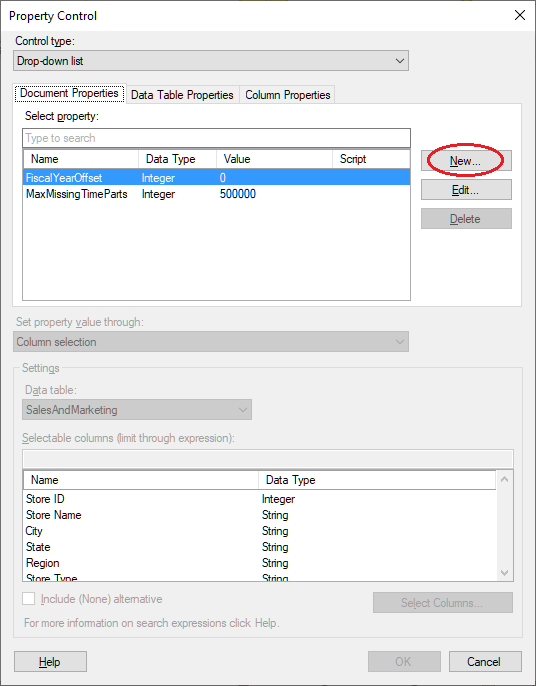
Task: Switch to Data Table Properties tab
Action: pos(182,95)
